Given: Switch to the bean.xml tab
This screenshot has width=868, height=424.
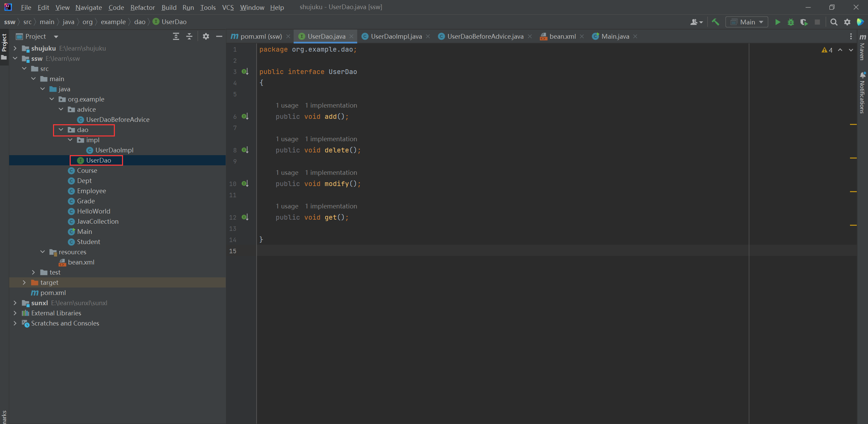Looking at the screenshot, I should coord(562,36).
